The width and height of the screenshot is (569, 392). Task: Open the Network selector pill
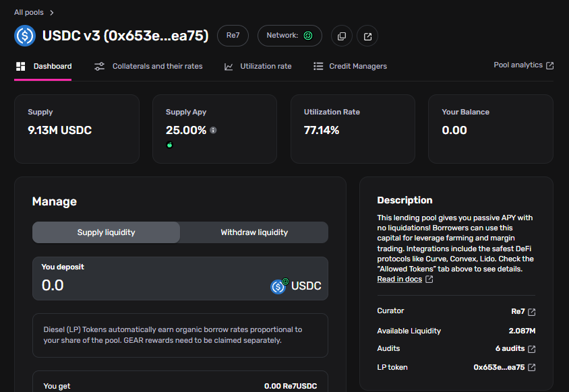point(289,36)
